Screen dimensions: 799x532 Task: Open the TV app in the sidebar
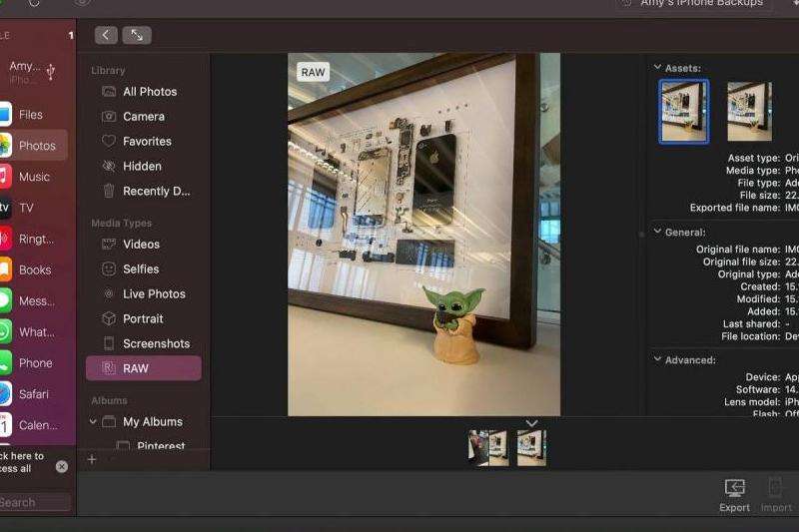[x=26, y=208]
